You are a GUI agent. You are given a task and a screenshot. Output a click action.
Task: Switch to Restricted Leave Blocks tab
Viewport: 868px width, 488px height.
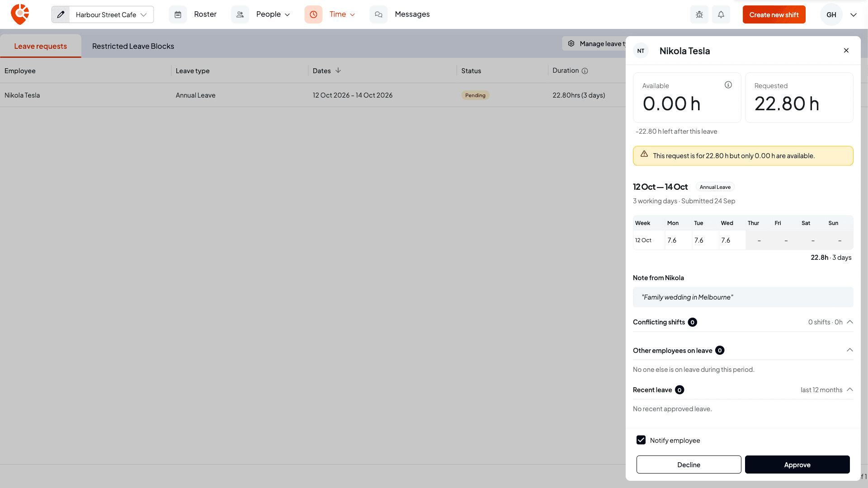pyautogui.click(x=133, y=46)
